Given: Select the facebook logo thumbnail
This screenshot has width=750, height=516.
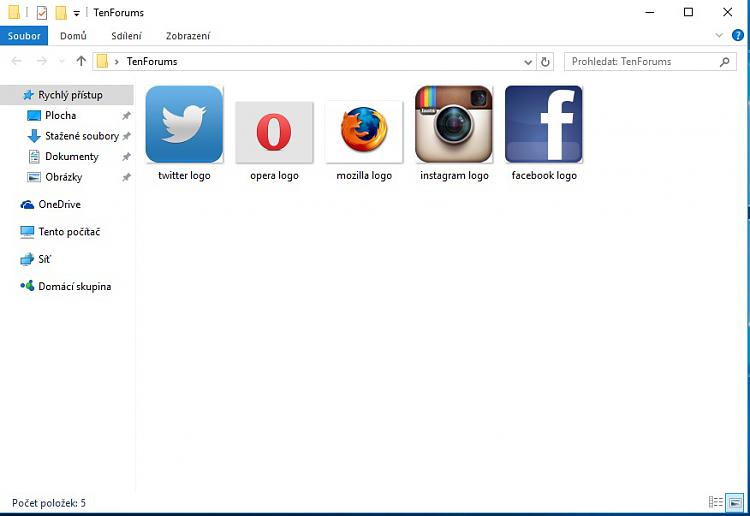Looking at the screenshot, I should tap(544, 124).
